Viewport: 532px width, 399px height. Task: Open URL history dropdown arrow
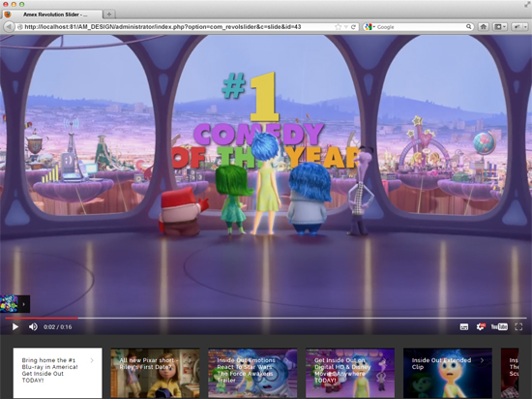point(345,27)
